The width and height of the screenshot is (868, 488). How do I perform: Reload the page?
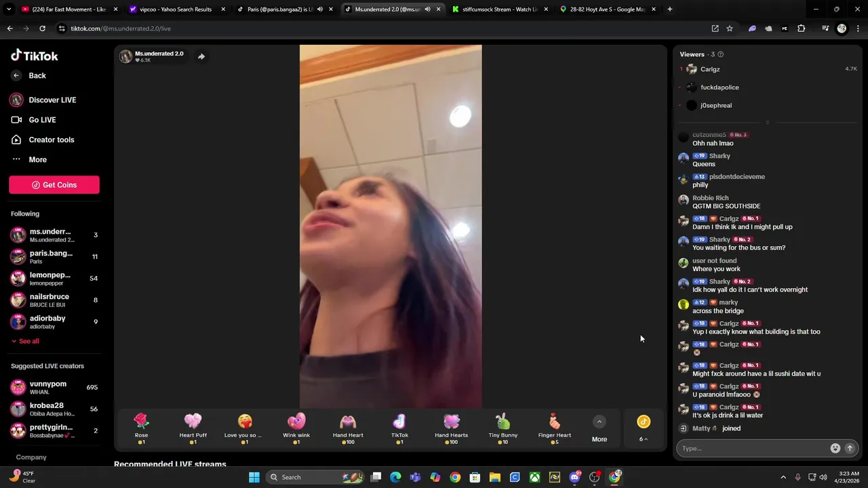coord(42,28)
